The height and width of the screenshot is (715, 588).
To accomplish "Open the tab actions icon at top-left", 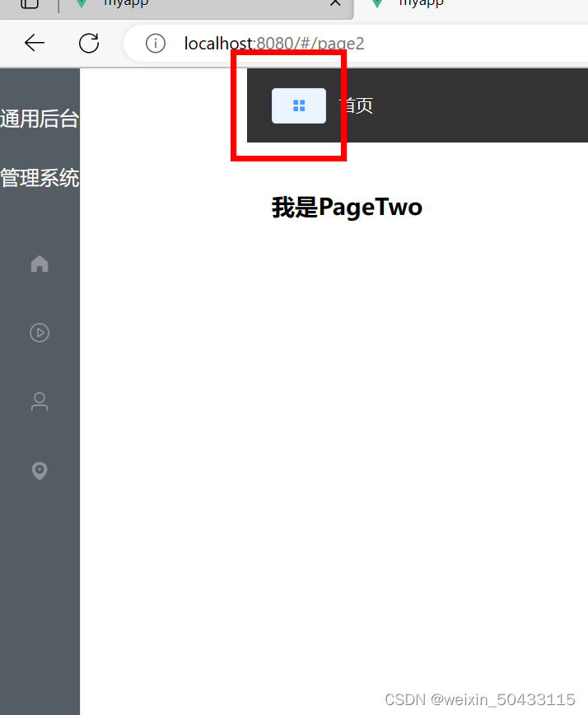I will pyautogui.click(x=30, y=3).
